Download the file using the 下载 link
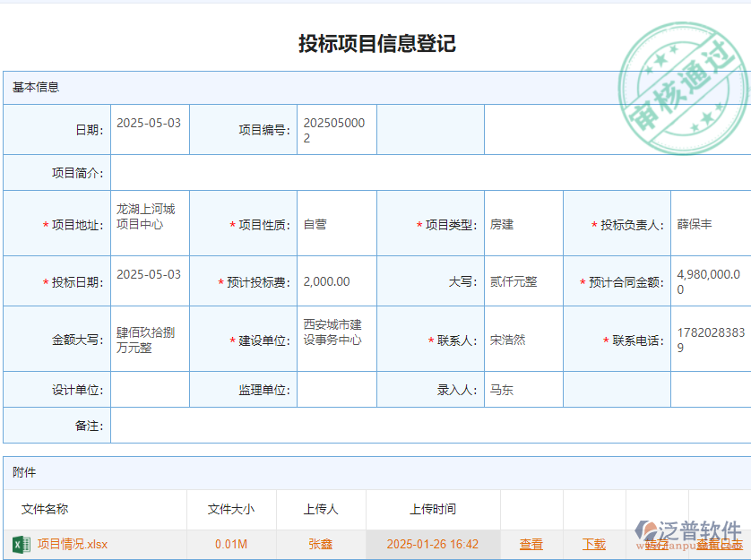The height and width of the screenshot is (560, 751). tap(594, 545)
